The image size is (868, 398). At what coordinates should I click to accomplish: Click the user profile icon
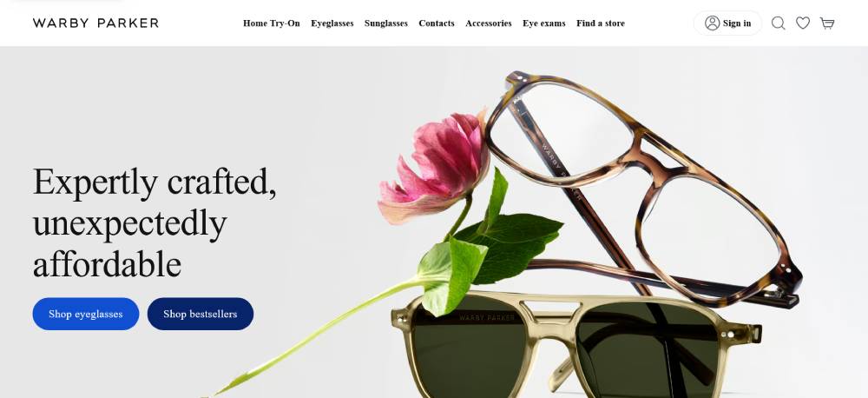(x=712, y=23)
